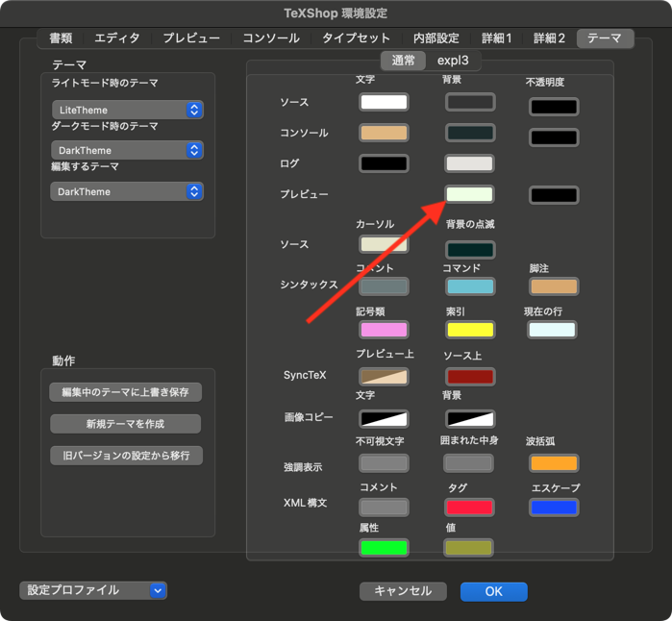The height and width of the screenshot is (621, 672).
Task: Switch to the 書類 tab
Action: coord(61,38)
